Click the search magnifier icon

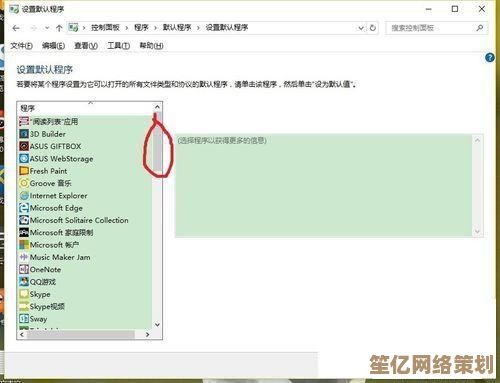point(480,28)
